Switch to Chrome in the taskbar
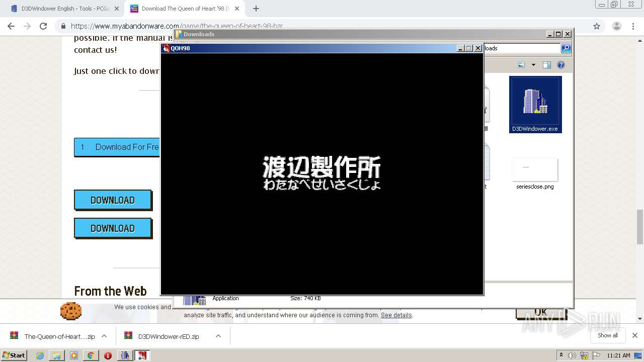 point(91,355)
